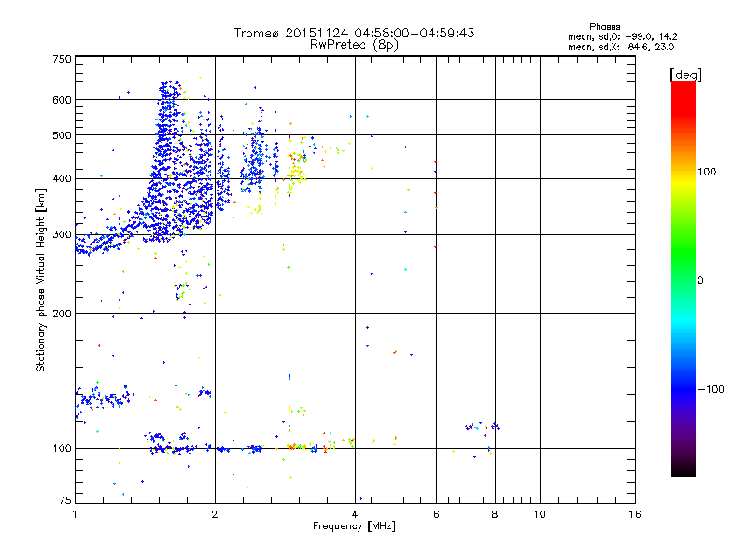Click the x-axis label 'Frequency [MHz]'
The width and height of the screenshot is (747, 560).
pos(354,526)
